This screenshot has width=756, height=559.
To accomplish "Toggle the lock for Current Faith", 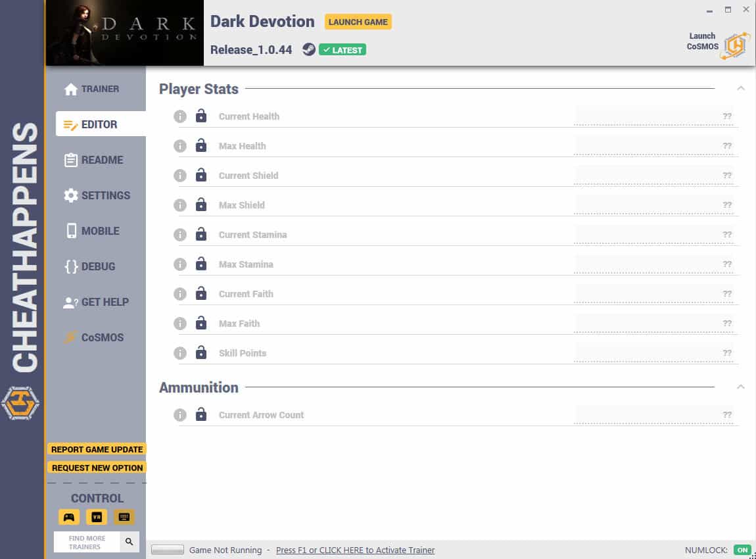I will point(201,293).
